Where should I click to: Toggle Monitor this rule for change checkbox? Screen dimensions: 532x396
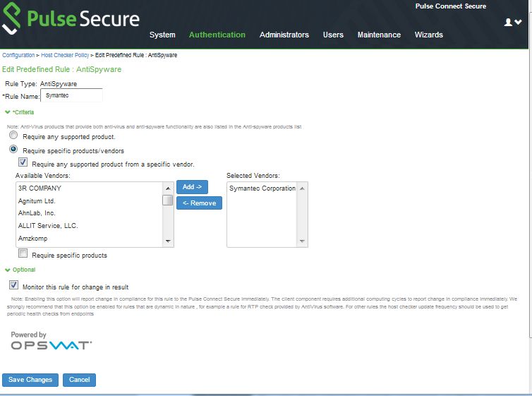tap(13, 285)
